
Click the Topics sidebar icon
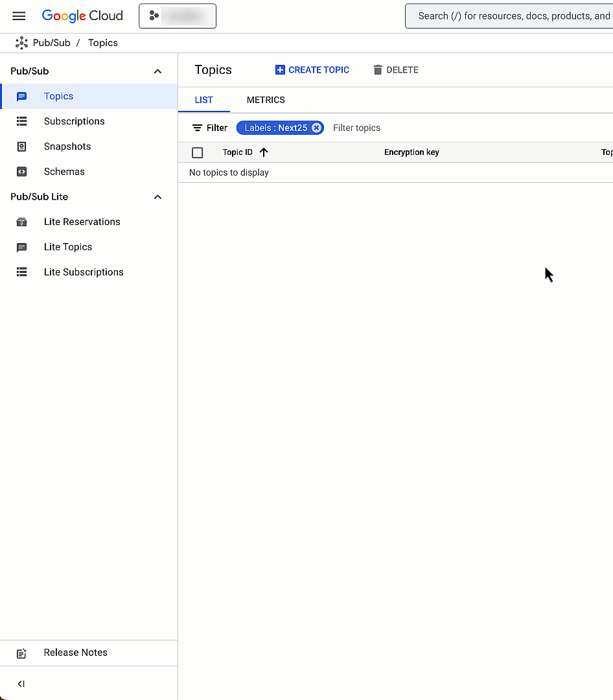click(22, 97)
